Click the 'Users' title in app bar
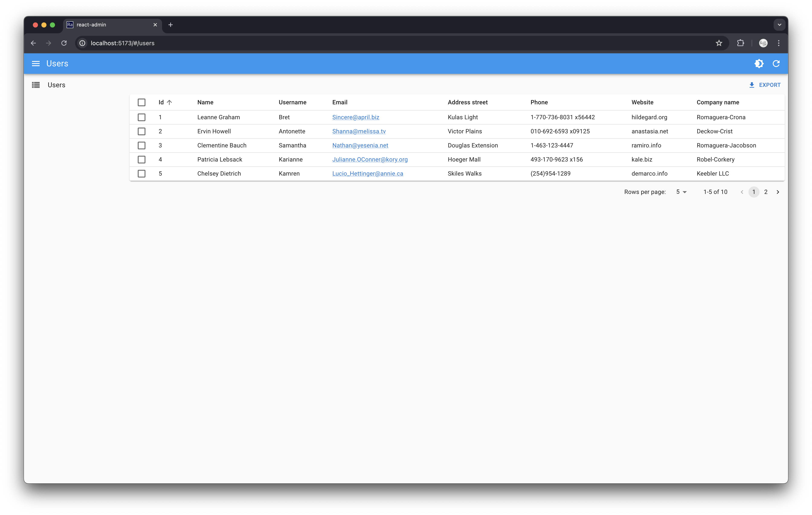This screenshot has height=515, width=812. (x=57, y=63)
